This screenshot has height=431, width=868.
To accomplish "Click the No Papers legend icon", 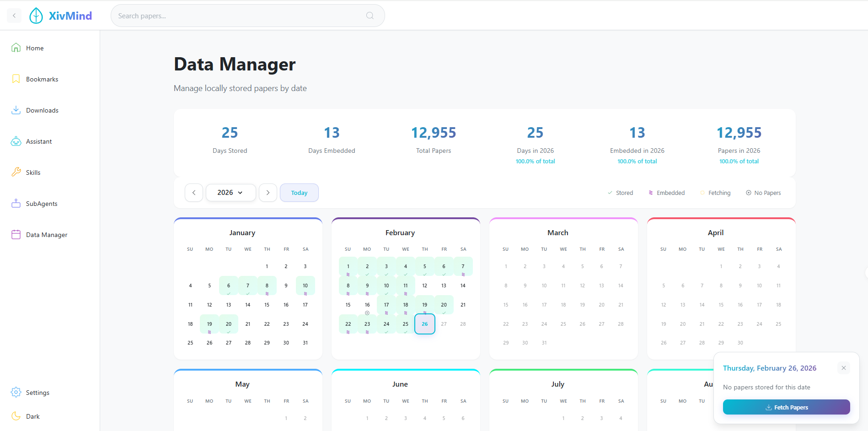I will tap(749, 193).
